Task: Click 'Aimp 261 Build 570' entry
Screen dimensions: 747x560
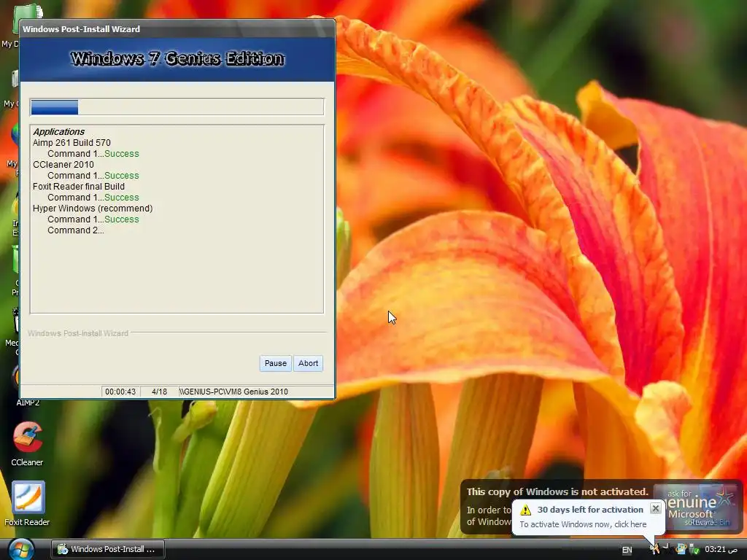Action: 71,143
